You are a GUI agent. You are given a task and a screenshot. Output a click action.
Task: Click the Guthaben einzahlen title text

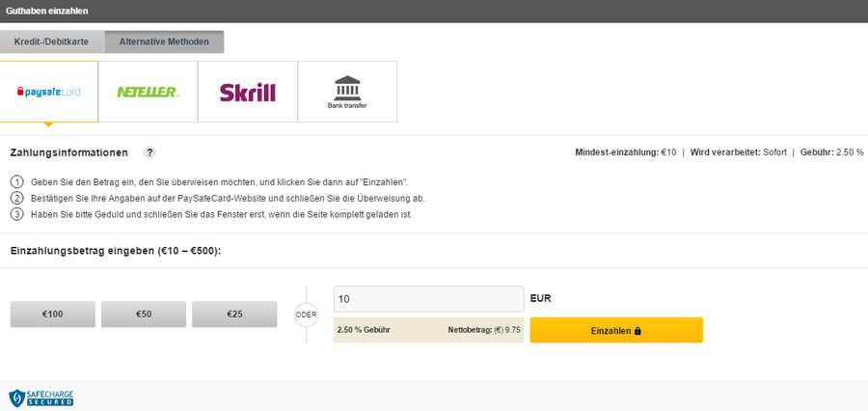pyautogui.click(x=46, y=11)
